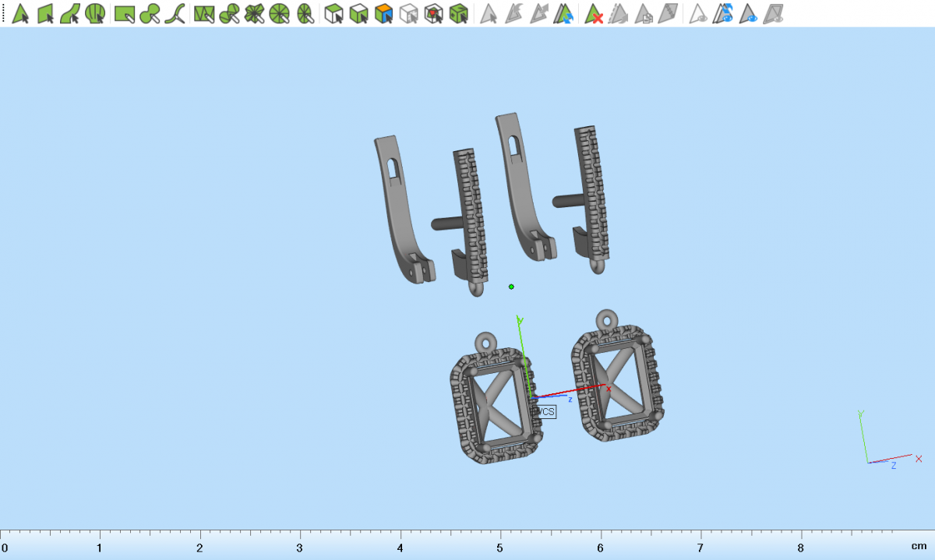This screenshot has width=935, height=560.
Task: Toggle the dark triangle with blue eye
Action: 750,13
